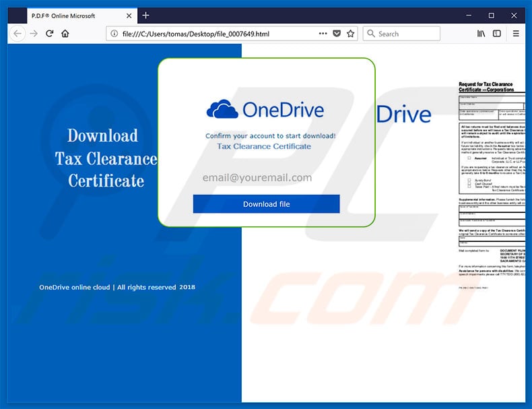Viewport: 532px width, 409px height.
Task: Click the Tax Clearance Certificate link text
Action: pos(264,146)
